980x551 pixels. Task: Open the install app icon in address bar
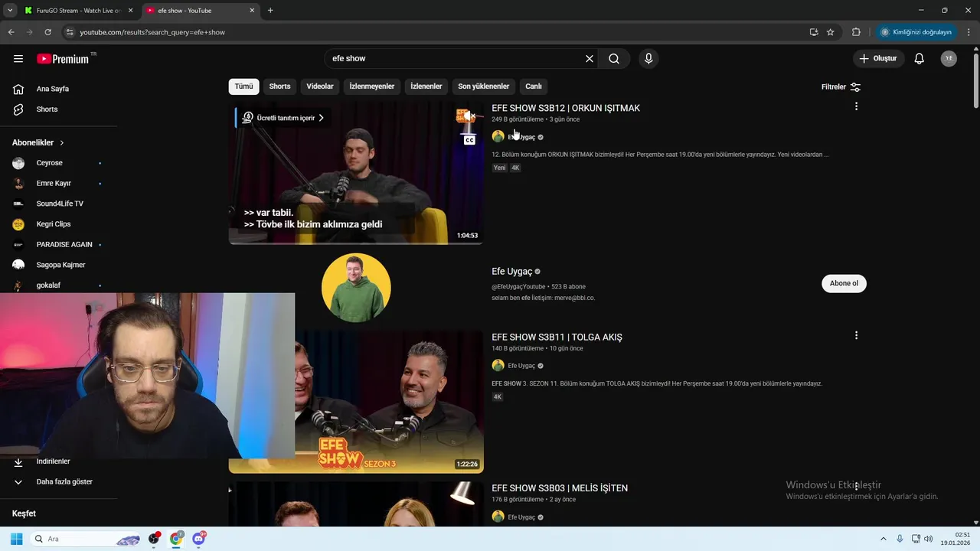(x=813, y=32)
